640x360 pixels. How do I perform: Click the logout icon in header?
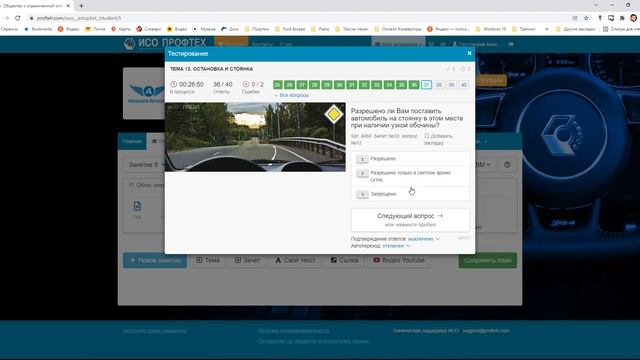coord(511,44)
